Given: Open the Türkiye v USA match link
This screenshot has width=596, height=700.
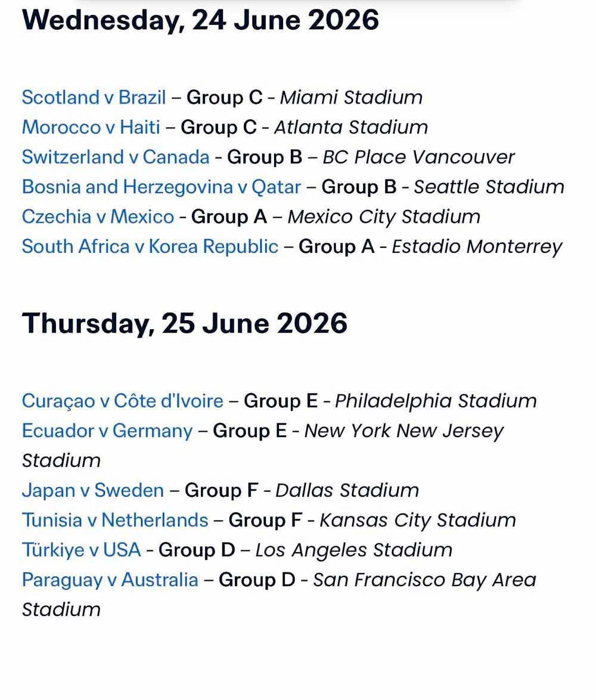Looking at the screenshot, I should pyautogui.click(x=81, y=550).
